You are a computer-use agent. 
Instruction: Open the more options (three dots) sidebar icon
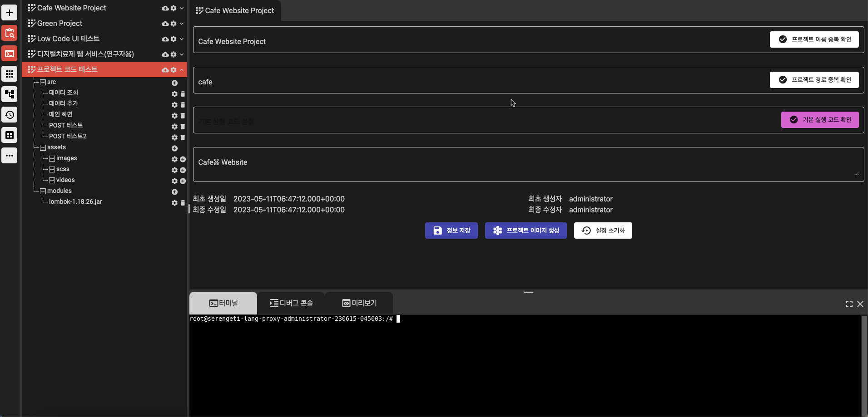pos(9,156)
